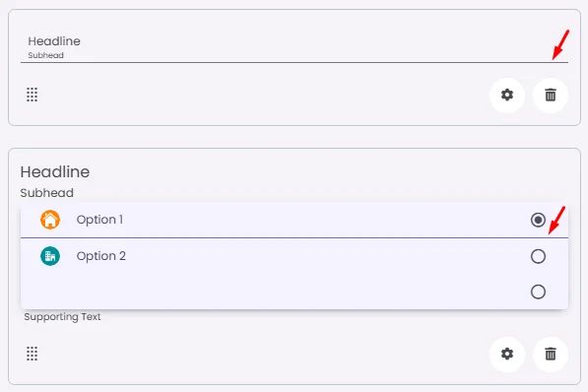Choose the empty third row in the dropdown list

click(294, 292)
